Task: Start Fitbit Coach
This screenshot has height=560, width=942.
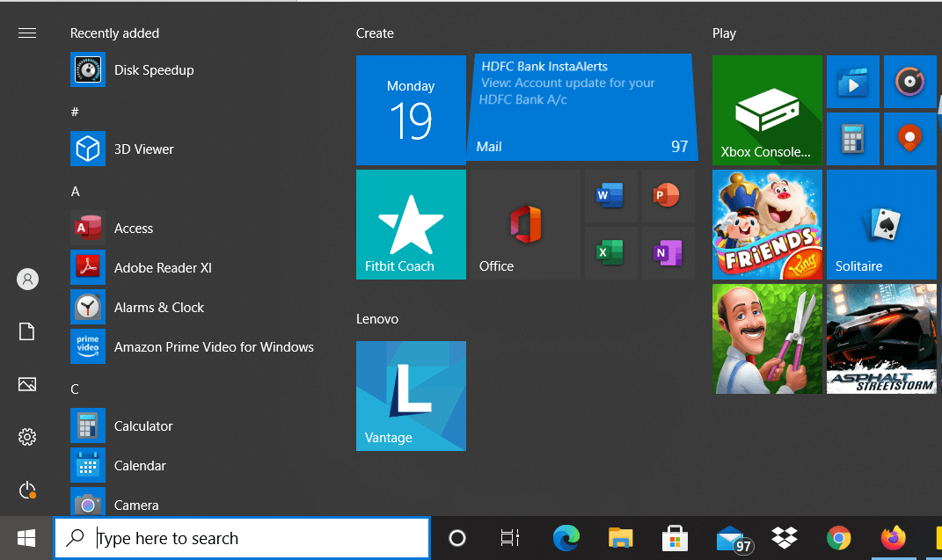Action: coord(411,224)
